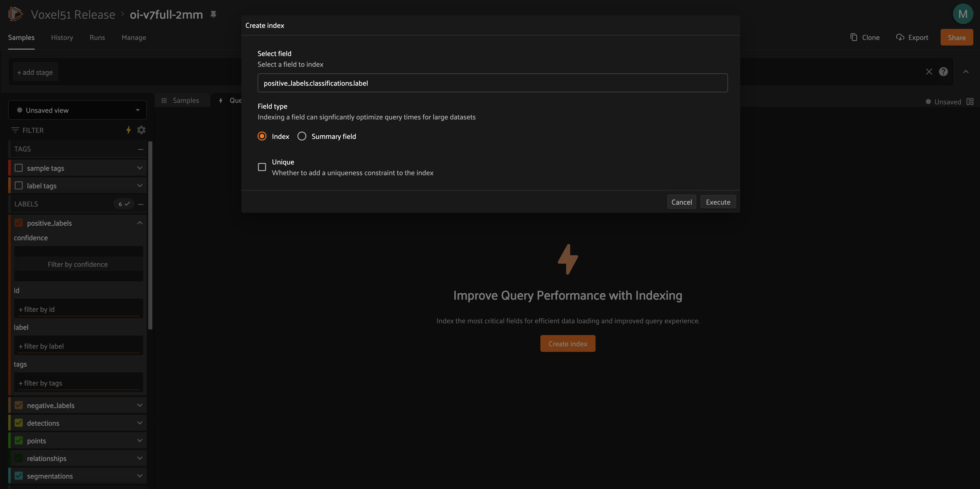Toggle the relationships checkbox
980x489 pixels.
tap(19, 458)
